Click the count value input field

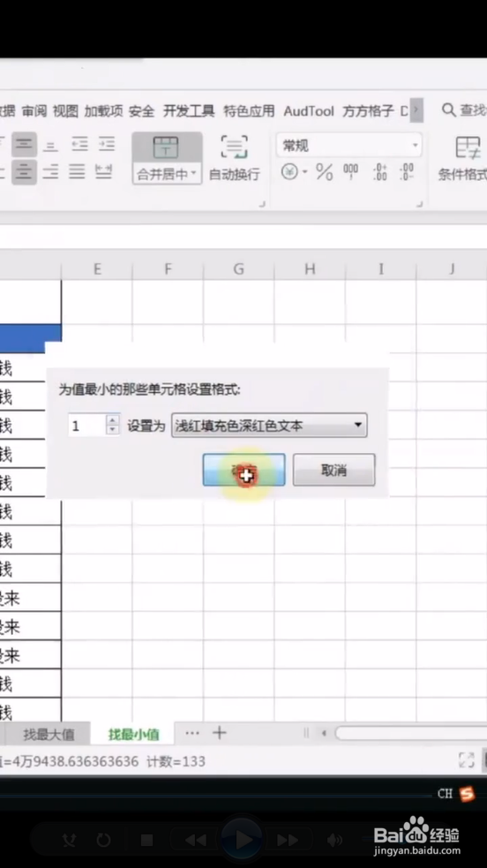[x=86, y=426]
